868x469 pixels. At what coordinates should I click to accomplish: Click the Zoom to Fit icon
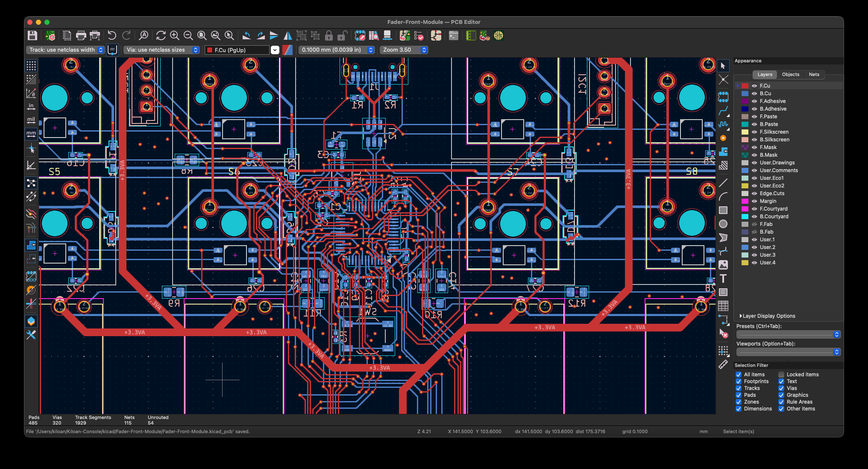point(202,36)
